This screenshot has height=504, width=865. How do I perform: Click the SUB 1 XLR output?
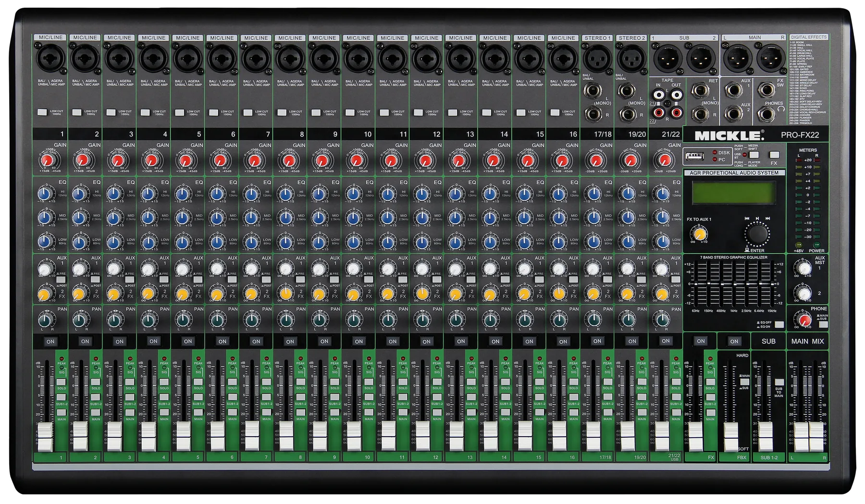coord(667,59)
